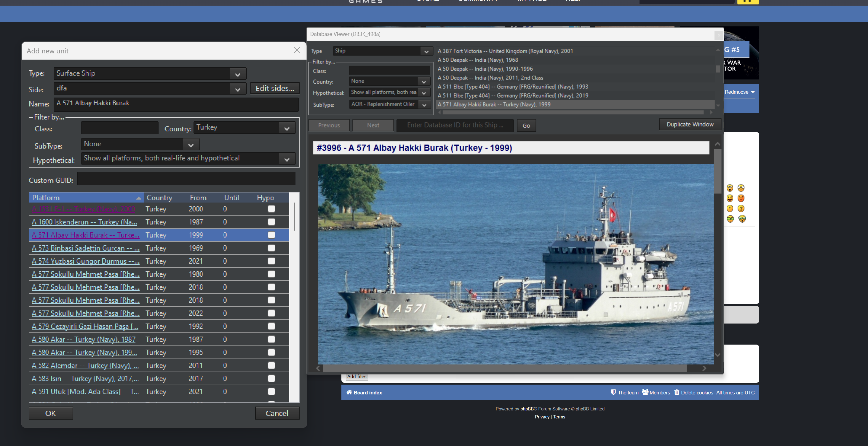Close the Database Viewer window
868x446 pixels.
(x=718, y=35)
